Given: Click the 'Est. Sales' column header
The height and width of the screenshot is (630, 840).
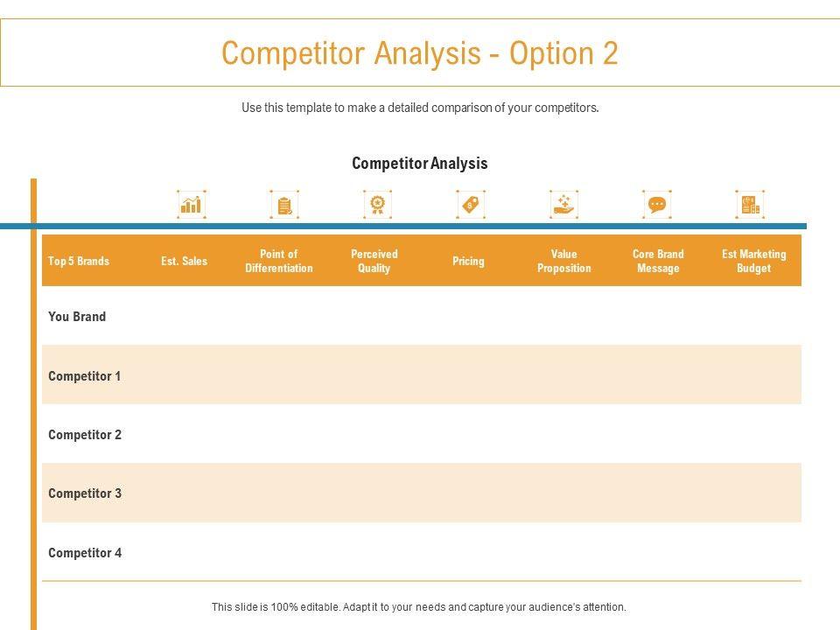Looking at the screenshot, I should [185, 261].
